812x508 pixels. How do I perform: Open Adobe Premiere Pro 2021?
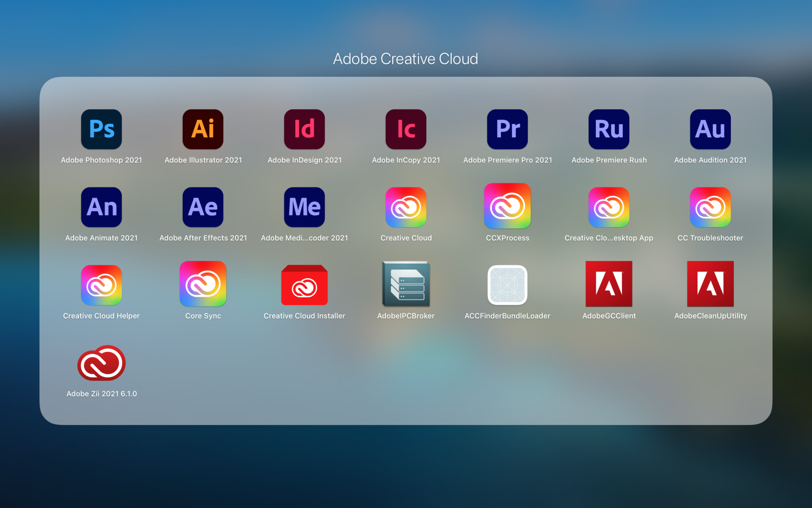click(507, 129)
